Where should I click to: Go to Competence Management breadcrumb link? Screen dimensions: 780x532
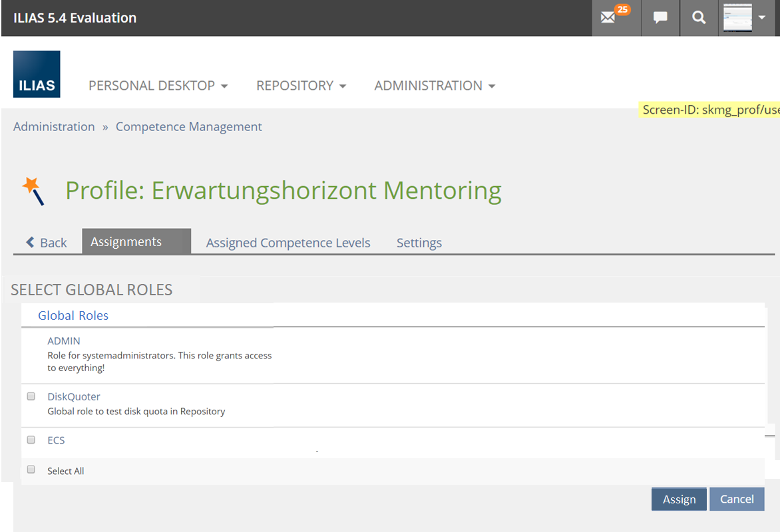pos(189,126)
